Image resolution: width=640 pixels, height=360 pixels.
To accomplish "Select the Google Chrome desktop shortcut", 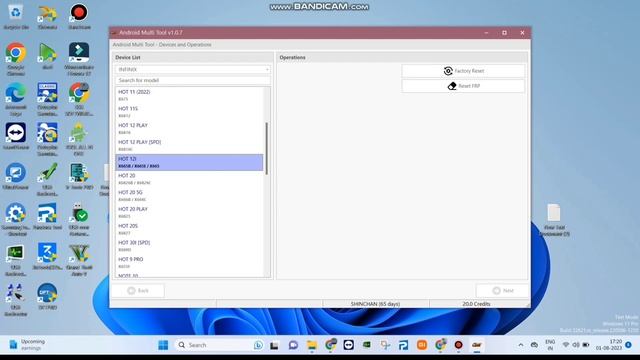I will [16, 60].
